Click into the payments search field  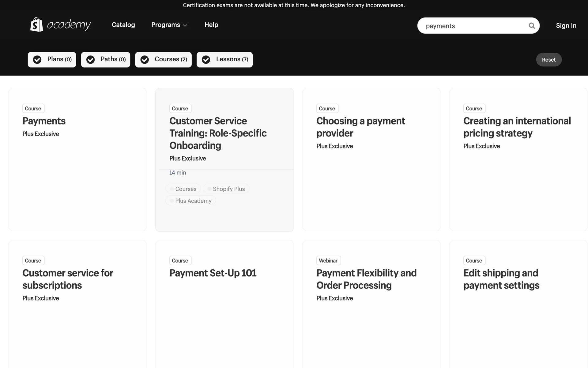click(x=472, y=26)
